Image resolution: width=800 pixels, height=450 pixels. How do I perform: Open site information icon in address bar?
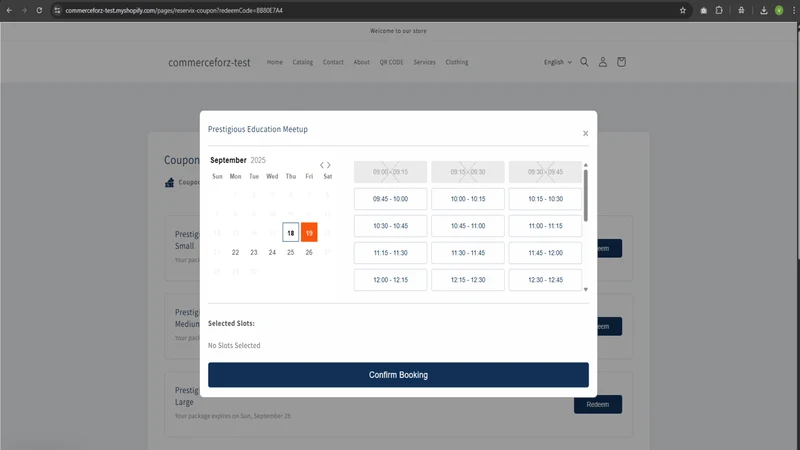click(57, 10)
